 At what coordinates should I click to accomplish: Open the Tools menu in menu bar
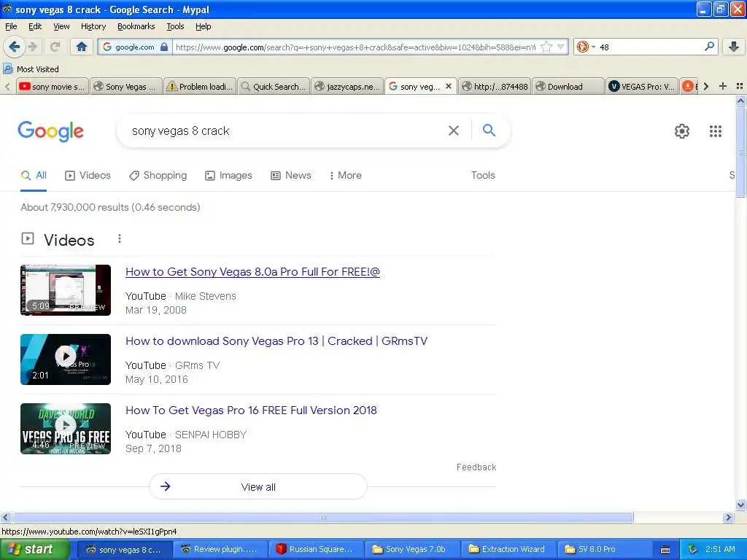point(175,26)
